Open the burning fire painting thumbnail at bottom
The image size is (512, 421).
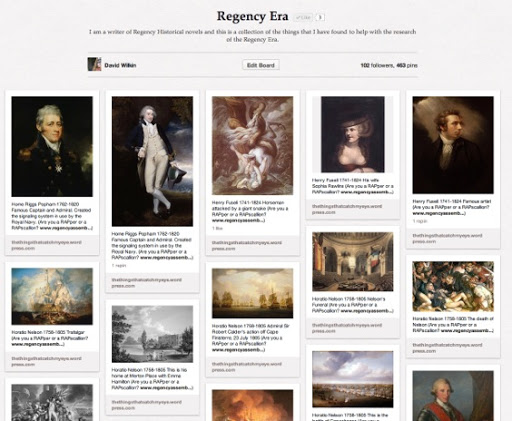(x=253, y=405)
